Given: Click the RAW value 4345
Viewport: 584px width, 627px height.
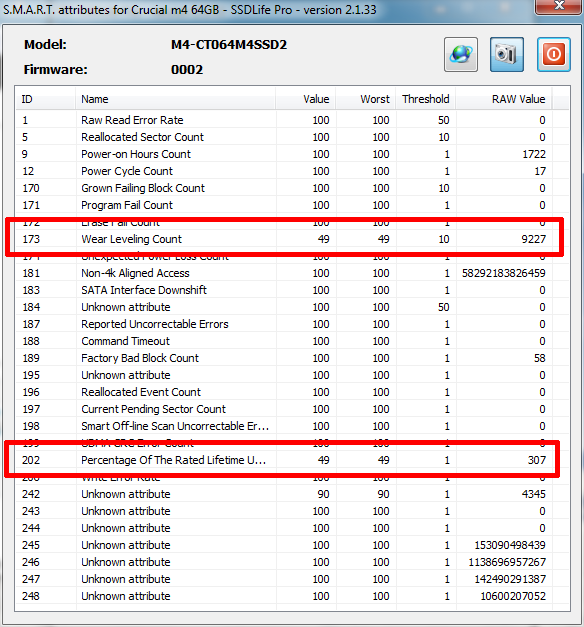Looking at the screenshot, I should pyautogui.click(x=534, y=494).
